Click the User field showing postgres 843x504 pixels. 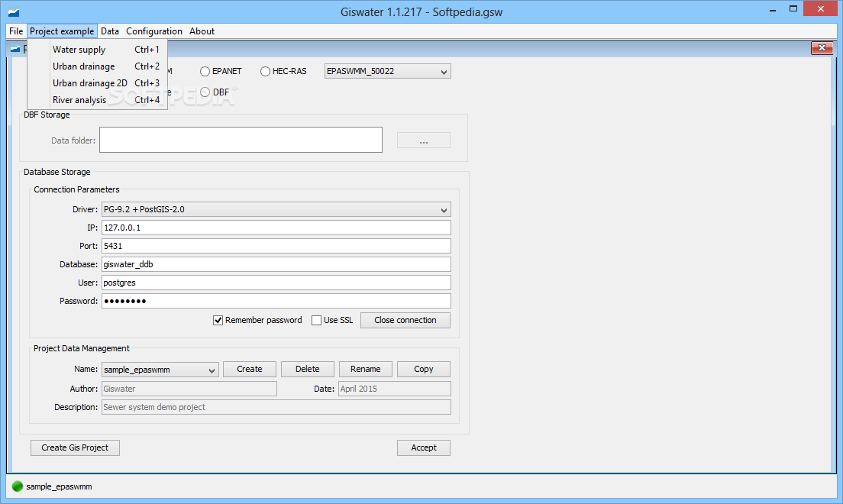click(276, 283)
